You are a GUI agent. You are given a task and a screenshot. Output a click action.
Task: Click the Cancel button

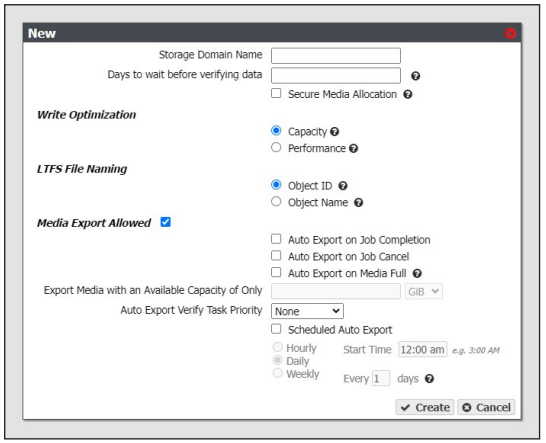(486, 407)
